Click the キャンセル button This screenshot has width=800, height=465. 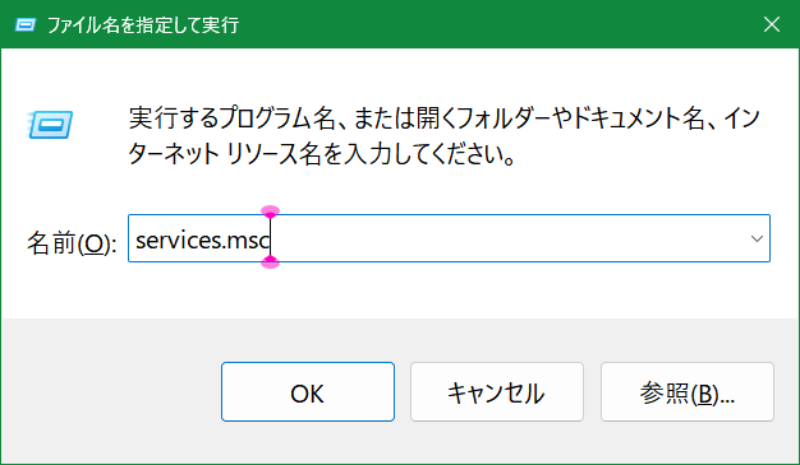coord(496,393)
